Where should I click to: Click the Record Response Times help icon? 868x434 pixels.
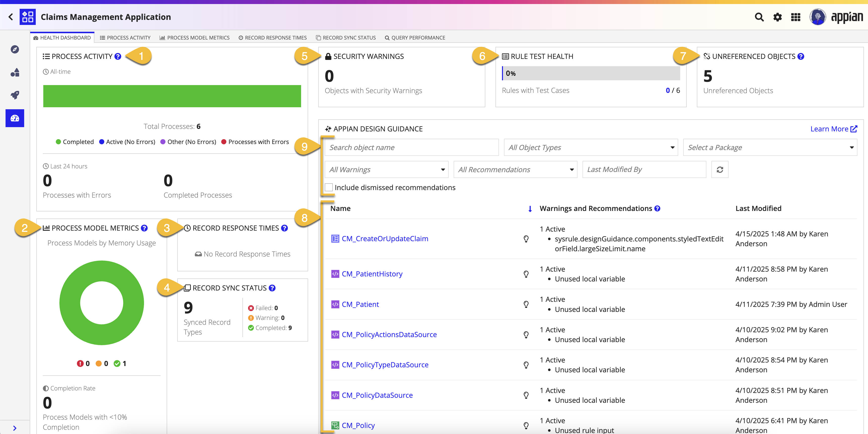tap(284, 228)
